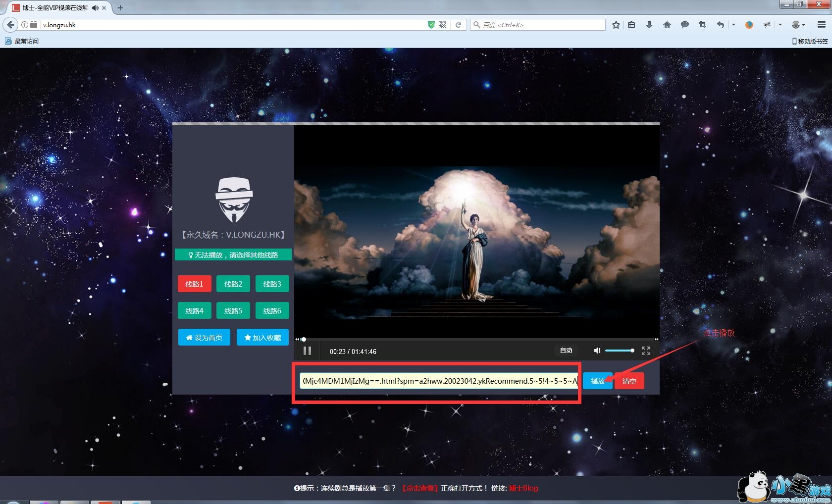Viewport: 832px width, 504px height.
Task: Go back using the browser back arrow
Action: [10, 25]
